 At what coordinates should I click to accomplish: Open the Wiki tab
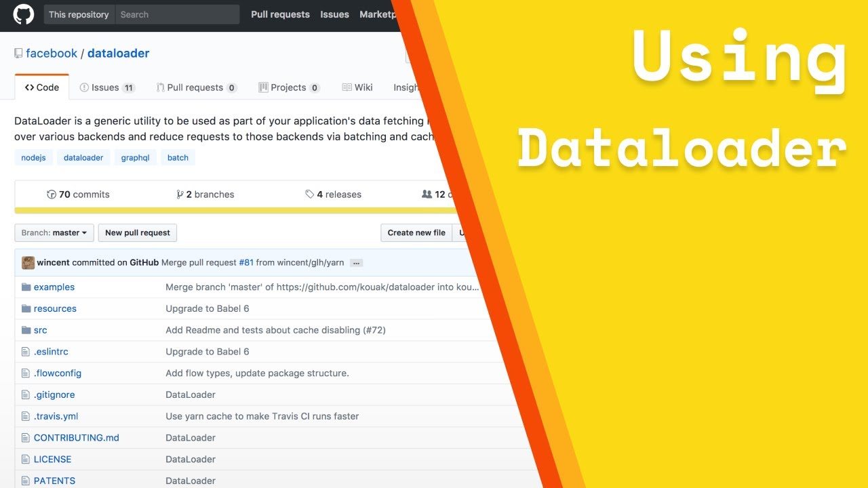(x=357, y=87)
